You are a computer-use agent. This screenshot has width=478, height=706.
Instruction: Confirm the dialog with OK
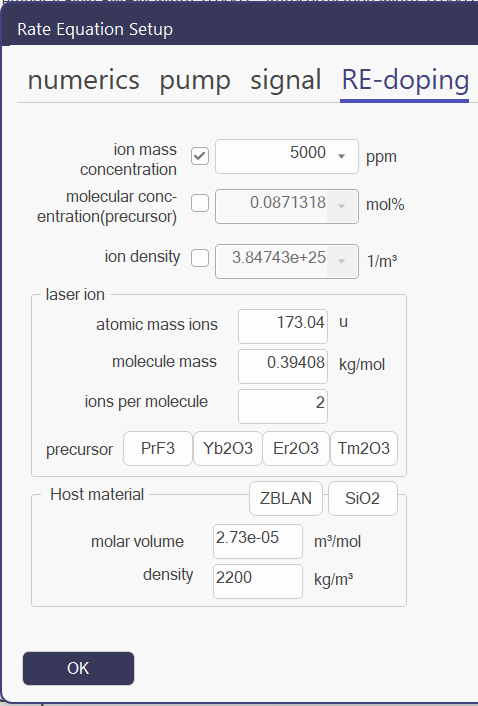point(78,668)
